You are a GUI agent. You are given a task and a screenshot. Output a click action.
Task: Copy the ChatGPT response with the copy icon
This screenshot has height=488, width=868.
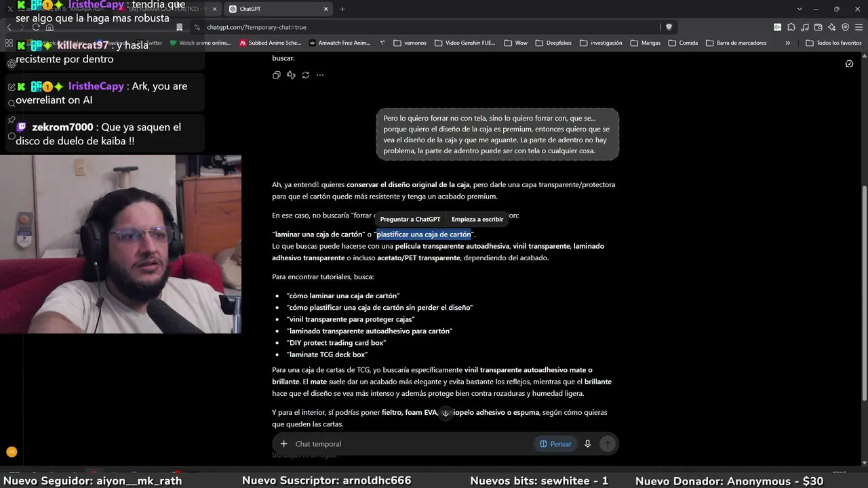tap(276, 75)
